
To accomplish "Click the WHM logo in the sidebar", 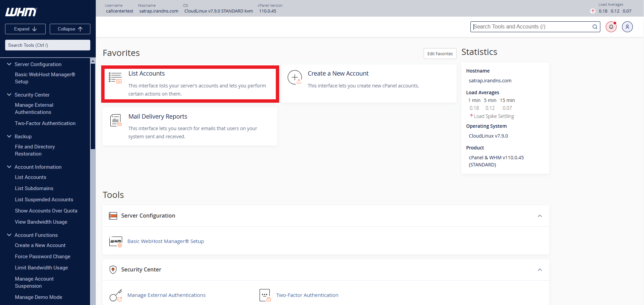I will (x=21, y=12).
